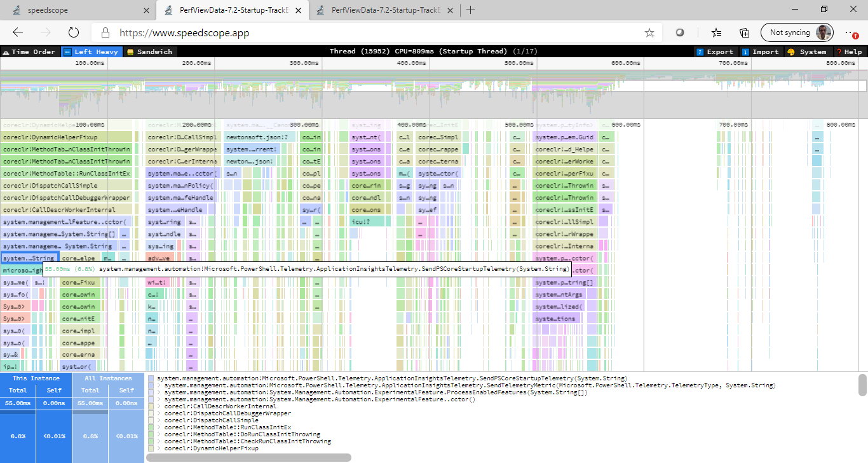The image size is (868, 463).
Task: Open speedscope Help
Action: 849,52
